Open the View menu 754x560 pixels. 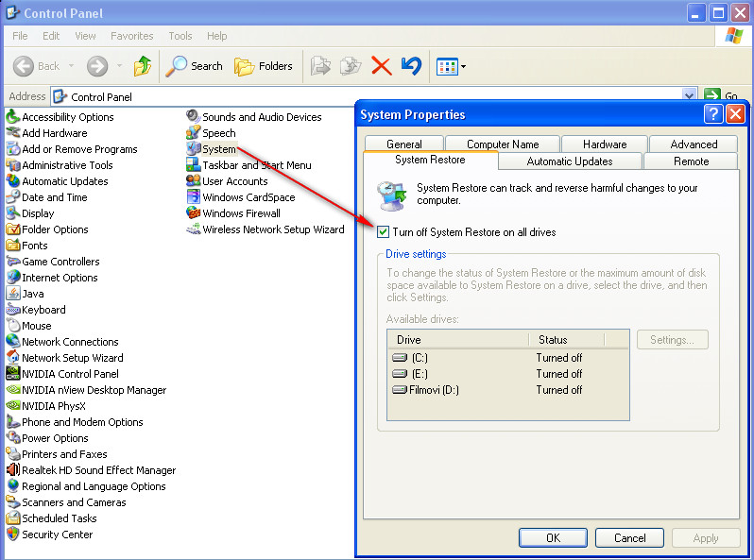85,36
